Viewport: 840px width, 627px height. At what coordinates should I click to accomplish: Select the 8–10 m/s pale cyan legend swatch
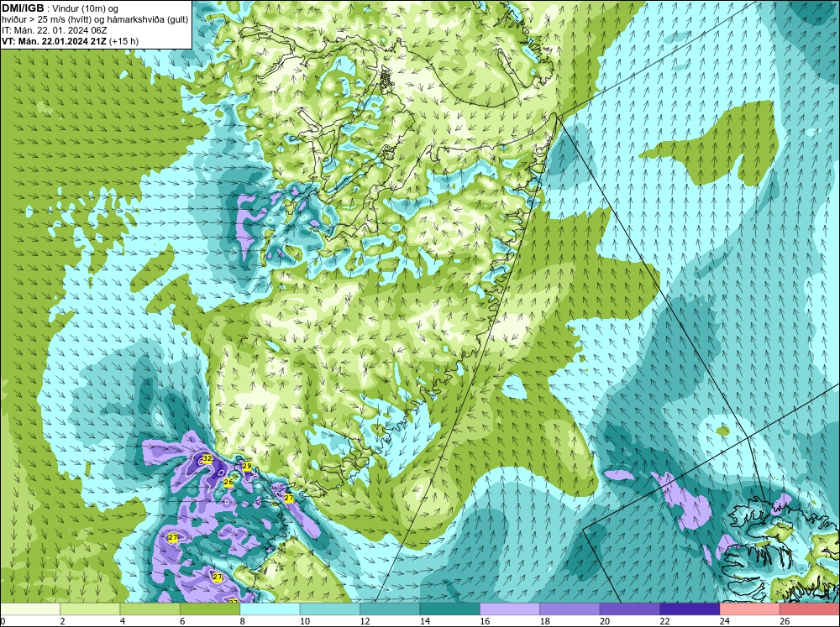coord(270,609)
